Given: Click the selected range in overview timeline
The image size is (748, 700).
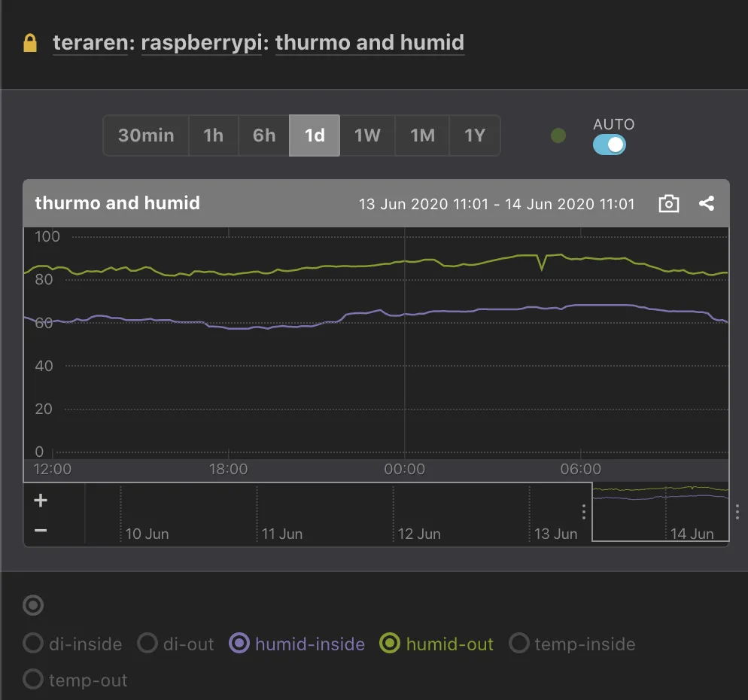Looking at the screenshot, I should pos(659,512).
